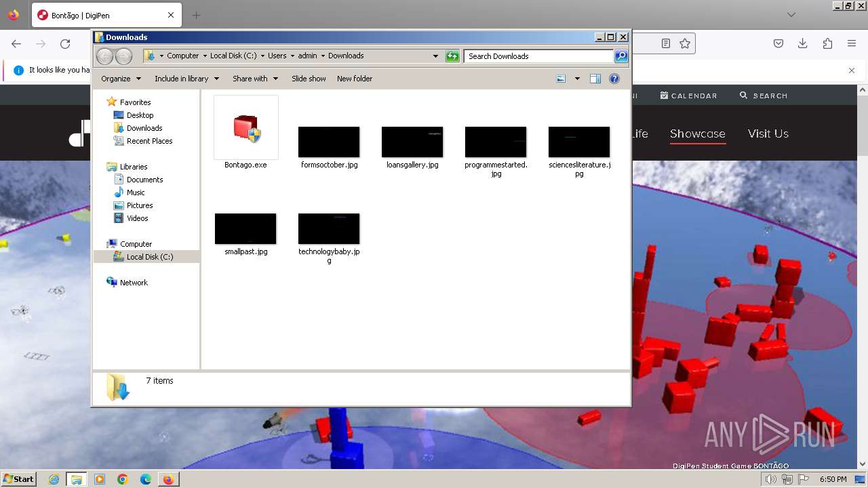Bookmark this page with the star icon
The height and width of the screenshot is (488, 868).
click(685, 43)
